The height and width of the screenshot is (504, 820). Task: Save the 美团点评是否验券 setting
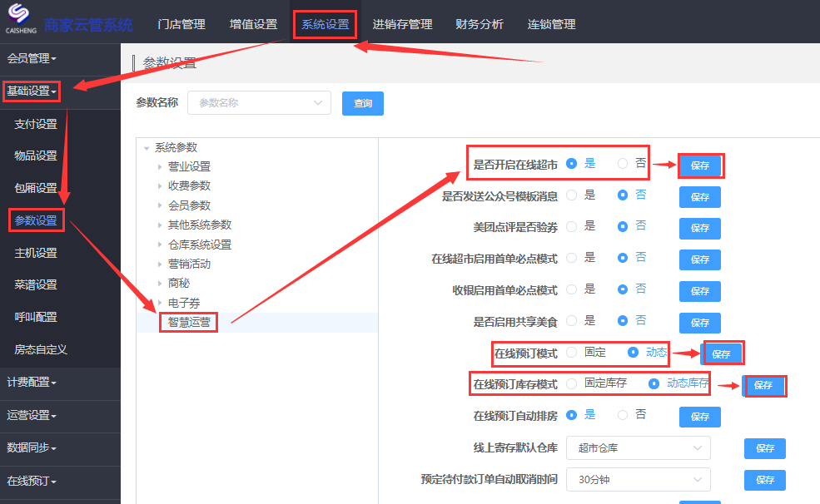700,229
